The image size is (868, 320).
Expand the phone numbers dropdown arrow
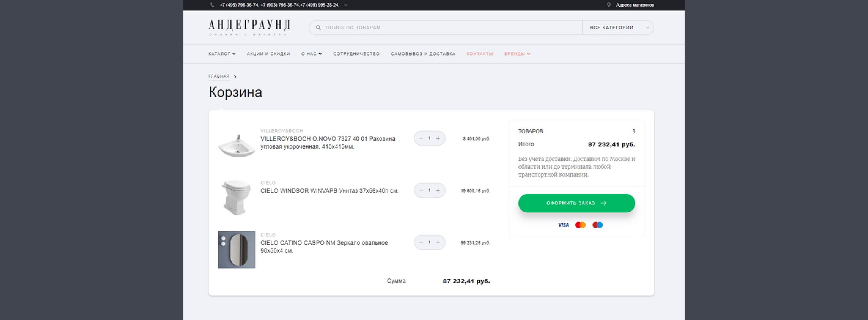(346, 5)
